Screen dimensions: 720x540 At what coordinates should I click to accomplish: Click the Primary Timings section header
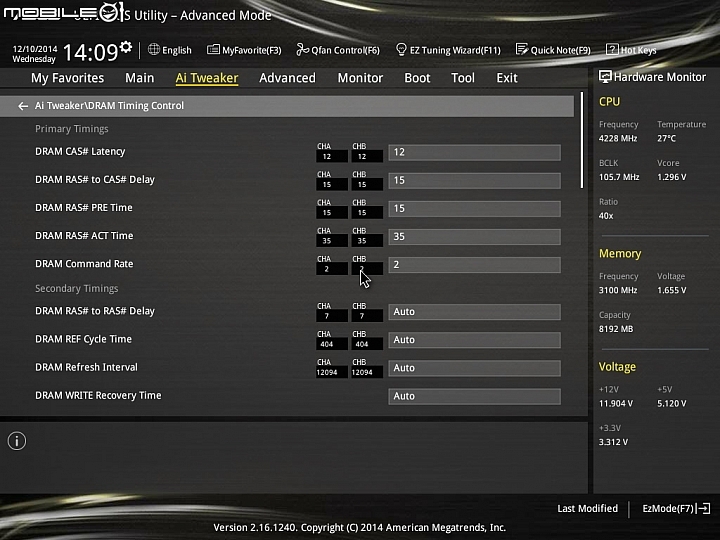tap(72, 129)
